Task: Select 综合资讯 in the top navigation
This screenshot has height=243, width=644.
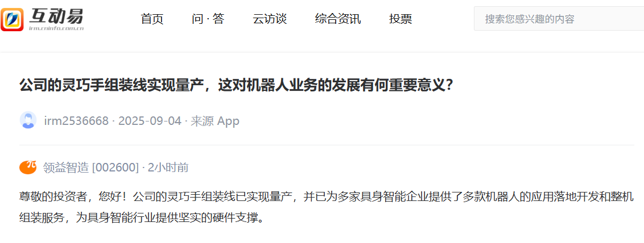Action: (338, 19)
